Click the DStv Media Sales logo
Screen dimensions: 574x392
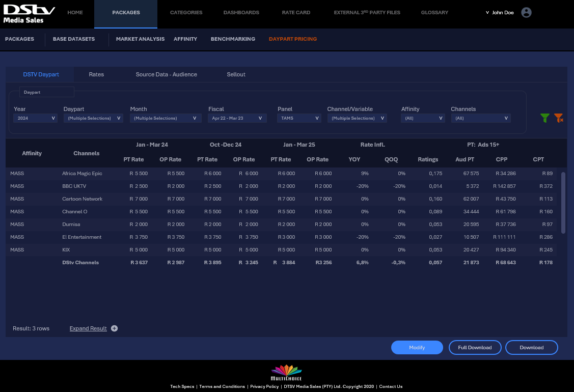[30, 14]
